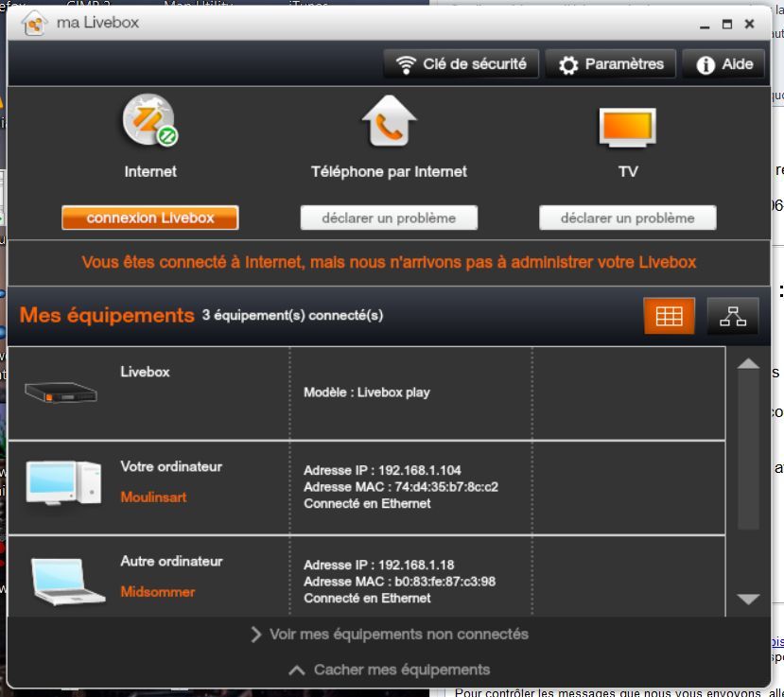Click the ma Livebox app title icon
The image size is (784, 697).
pos(34,23)
